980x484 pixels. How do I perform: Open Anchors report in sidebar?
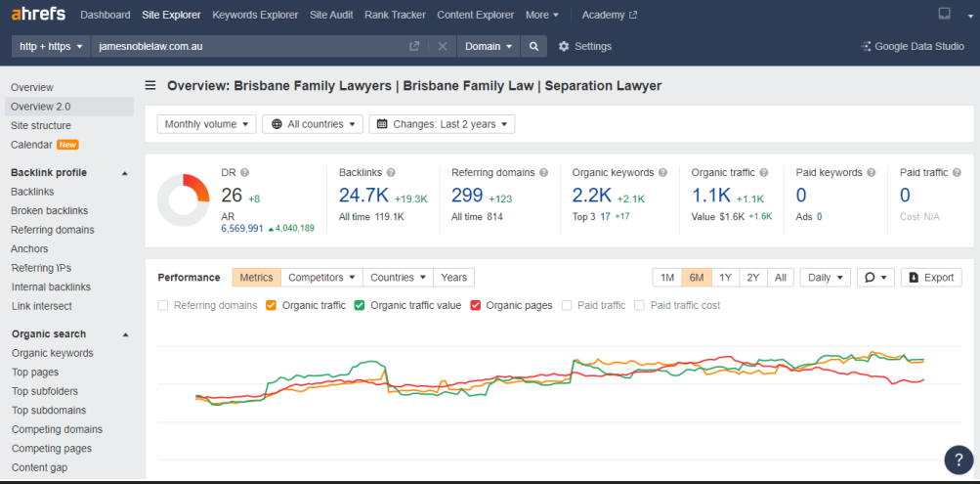click(29, 249)
